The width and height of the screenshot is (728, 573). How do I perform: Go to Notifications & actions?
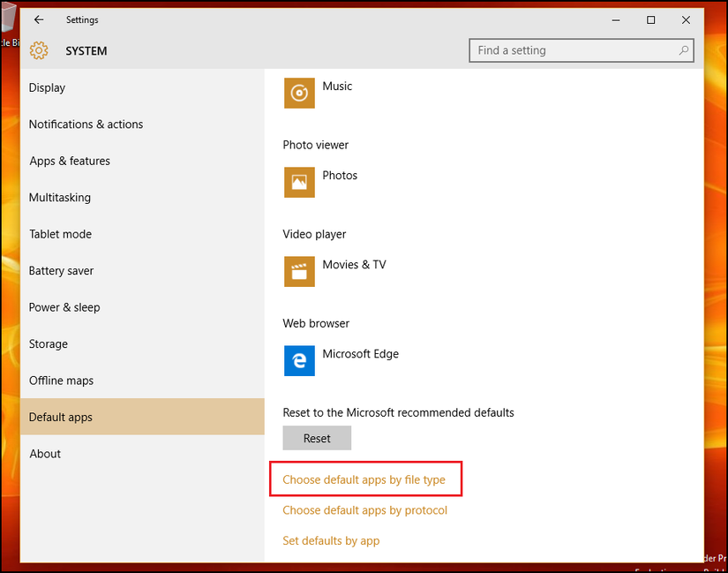tap(86, 124)
